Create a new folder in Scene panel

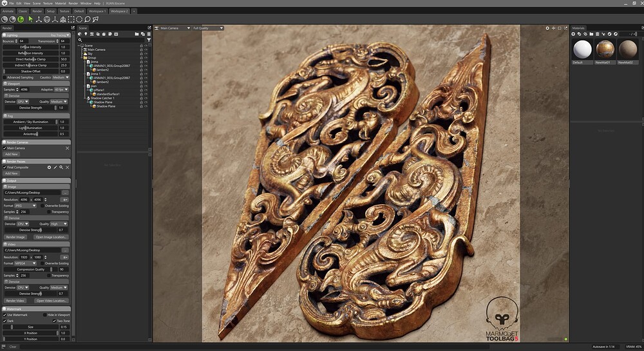tap(137, 34)
